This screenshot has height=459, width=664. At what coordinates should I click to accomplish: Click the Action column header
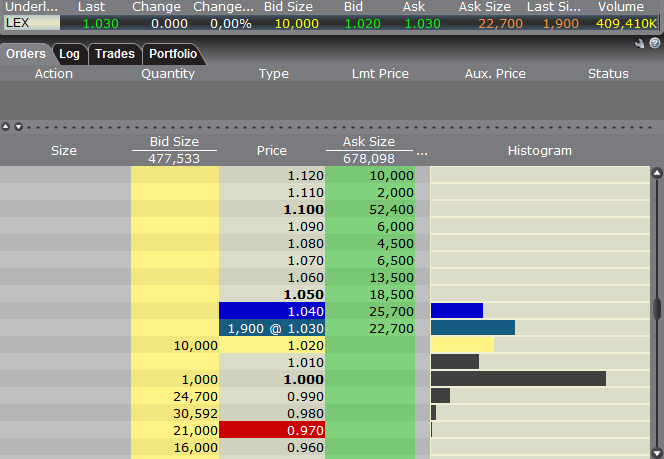coord(54,74)
